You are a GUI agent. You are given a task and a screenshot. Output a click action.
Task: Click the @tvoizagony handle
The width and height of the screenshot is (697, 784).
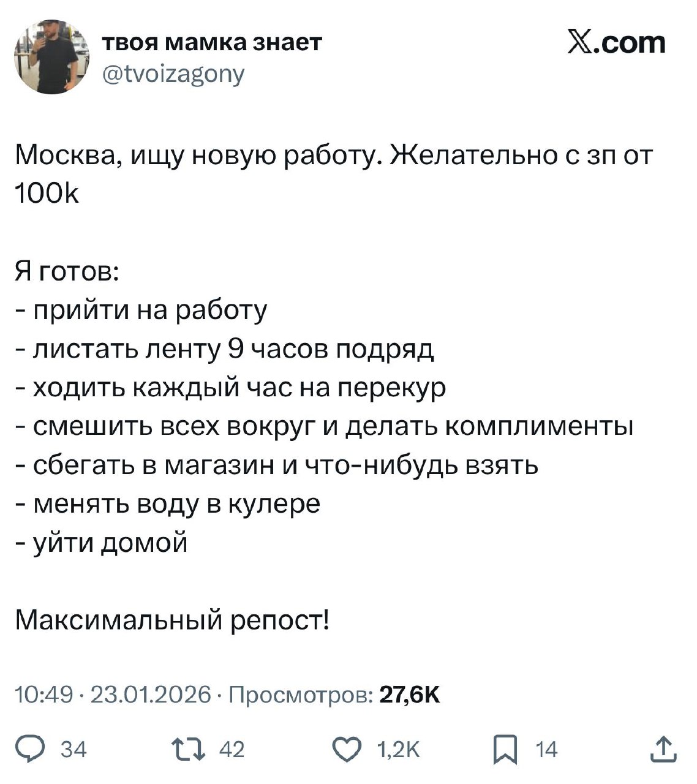[172, 73]
